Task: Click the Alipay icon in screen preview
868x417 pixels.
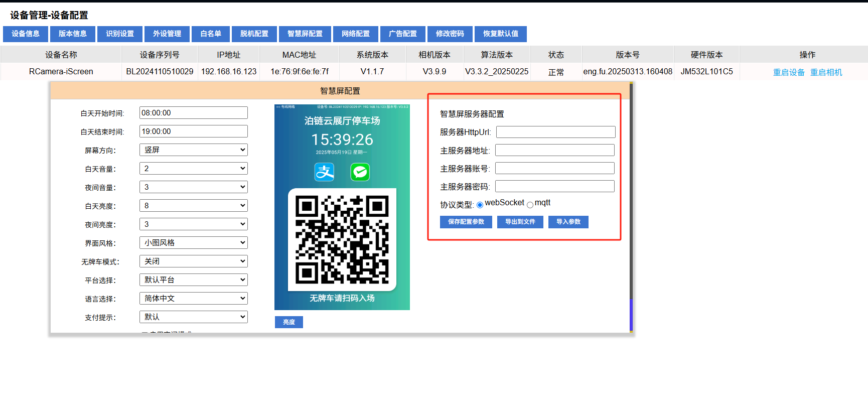Action: click(324, 172)
